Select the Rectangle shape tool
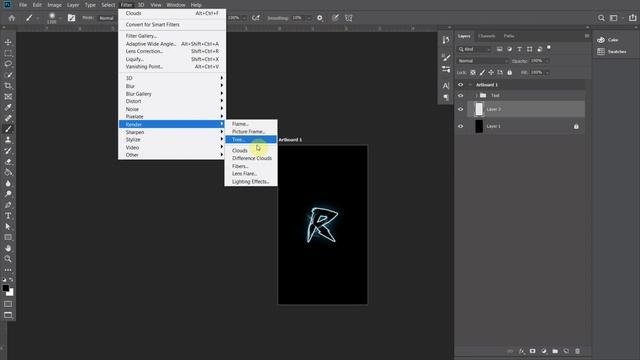The image size is (640, 360). 8,237
